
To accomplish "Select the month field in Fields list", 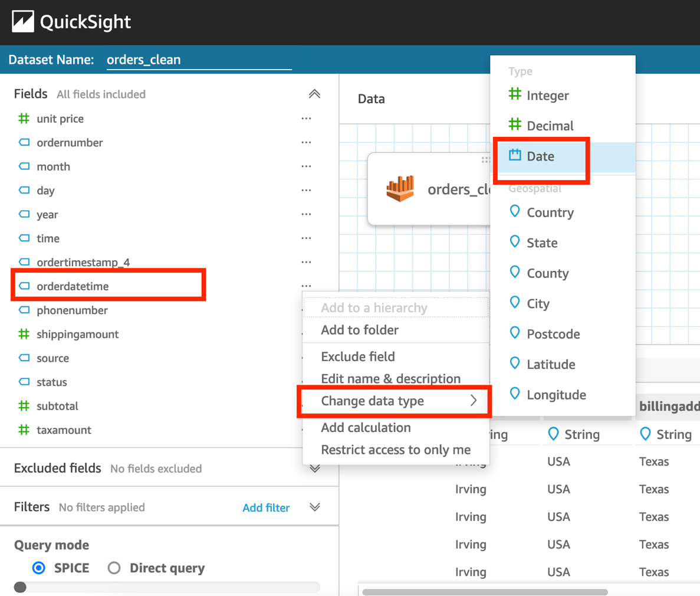I will pos(54,166).
